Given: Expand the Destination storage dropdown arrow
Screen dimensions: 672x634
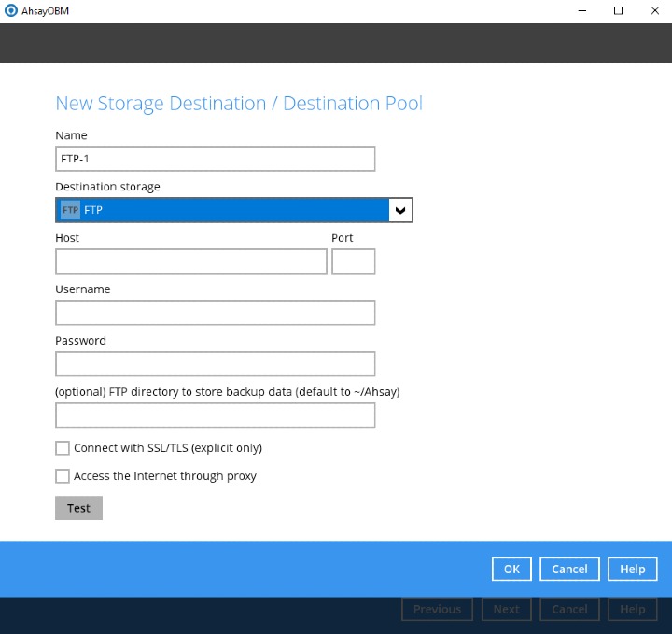Looking at the screenshot, I should 400,210.
